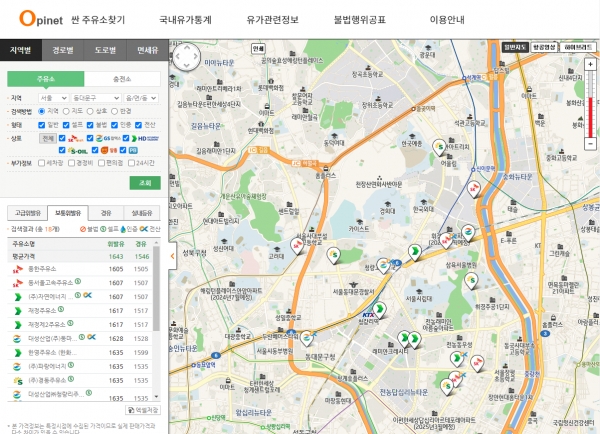This screenshot has height=434, width=600.
Task: Open the 서울 city dropdown
Action: (53, 98)
